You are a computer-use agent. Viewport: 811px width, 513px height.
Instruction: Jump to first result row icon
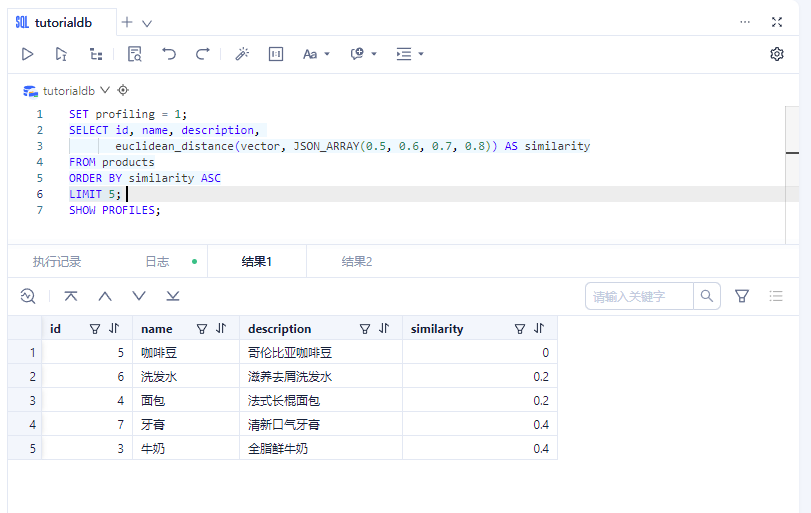(x=71, y=296)
